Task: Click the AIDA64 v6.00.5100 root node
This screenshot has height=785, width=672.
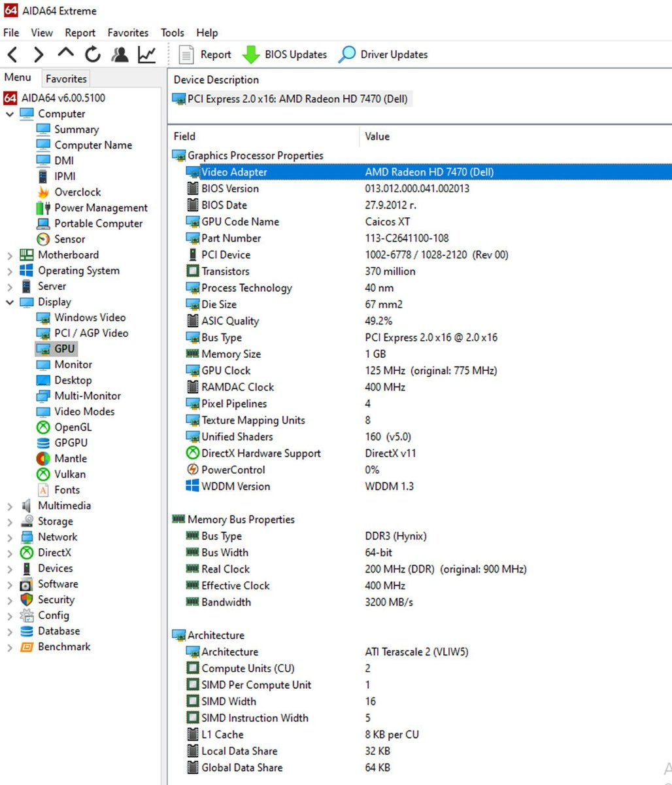Action: (x=54, y=98)
